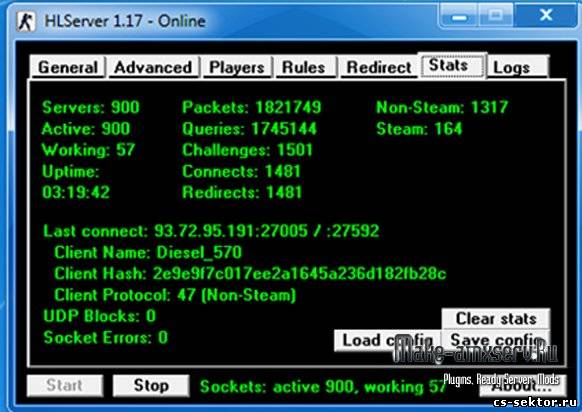Image resolution: width=582 pixels, height=412 pixels.
Task: Click the greyed-out Start button
Action: tap(65, 385)
